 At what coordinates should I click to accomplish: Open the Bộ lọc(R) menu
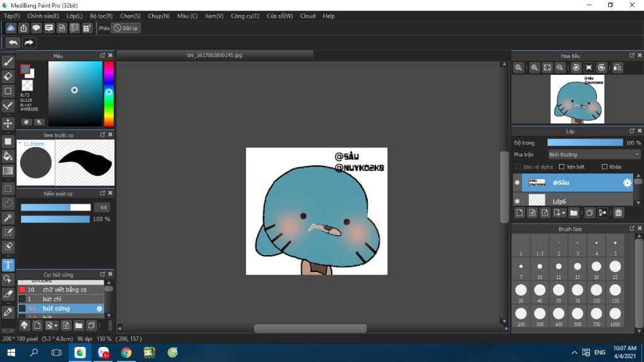(101, 16)
